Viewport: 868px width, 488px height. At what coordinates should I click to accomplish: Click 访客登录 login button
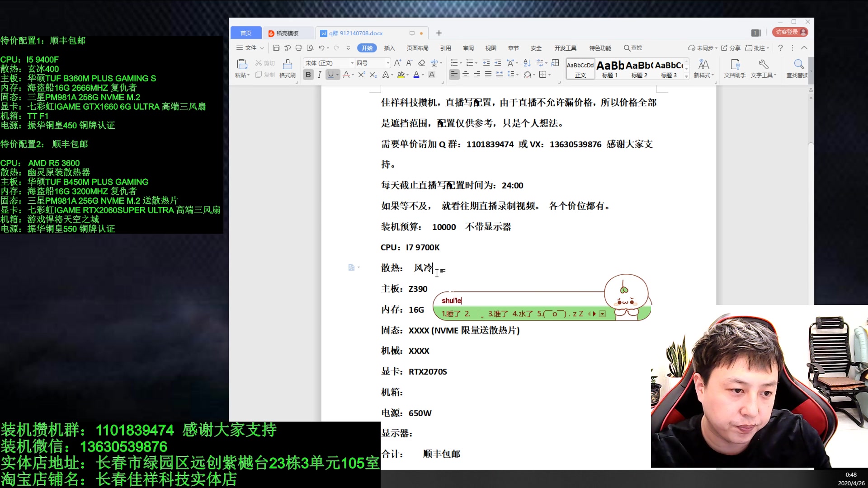[790, 32]
